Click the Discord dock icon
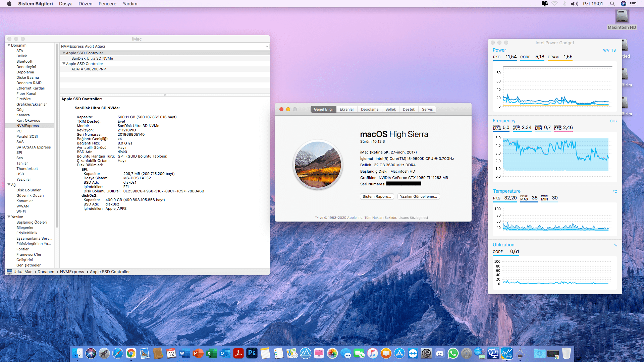 [x=439, y=353]
